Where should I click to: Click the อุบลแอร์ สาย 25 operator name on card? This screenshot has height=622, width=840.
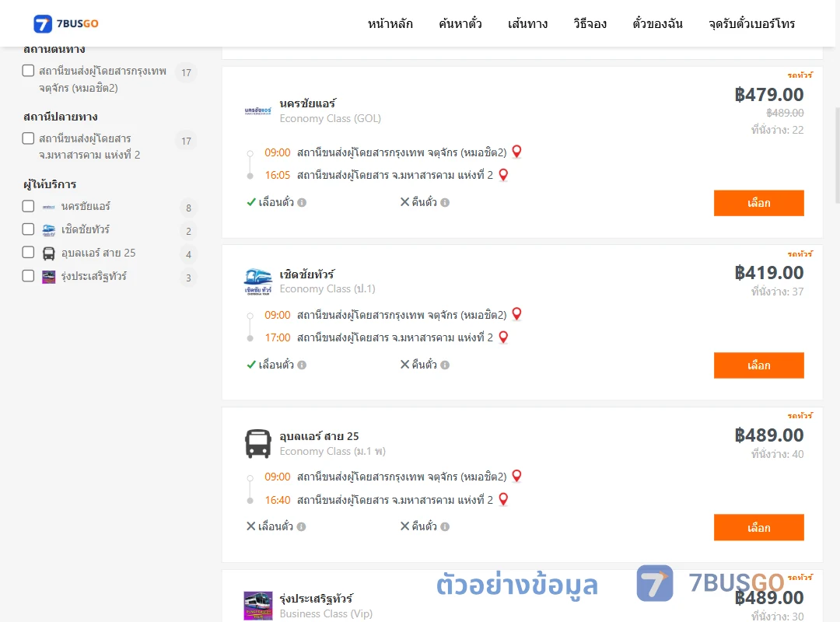point(320,436)
